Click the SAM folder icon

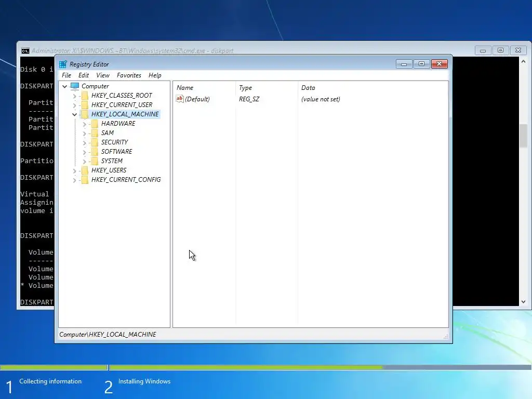click(x=95, y=133)
